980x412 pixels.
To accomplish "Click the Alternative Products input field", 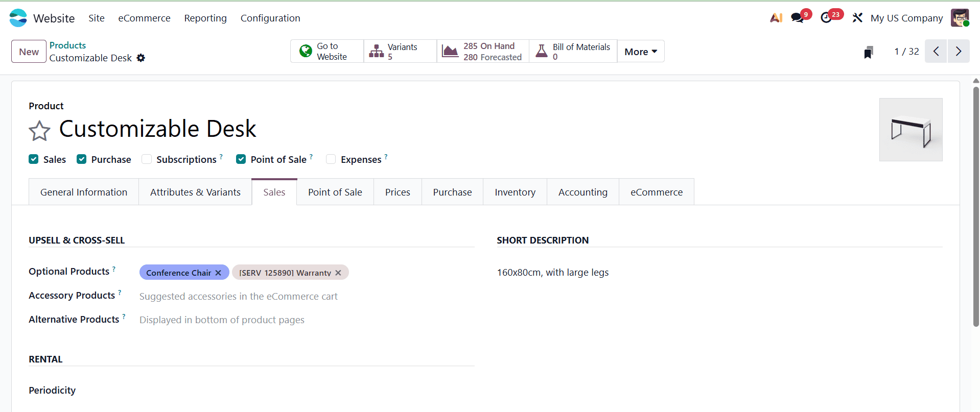I will (307, 320).
